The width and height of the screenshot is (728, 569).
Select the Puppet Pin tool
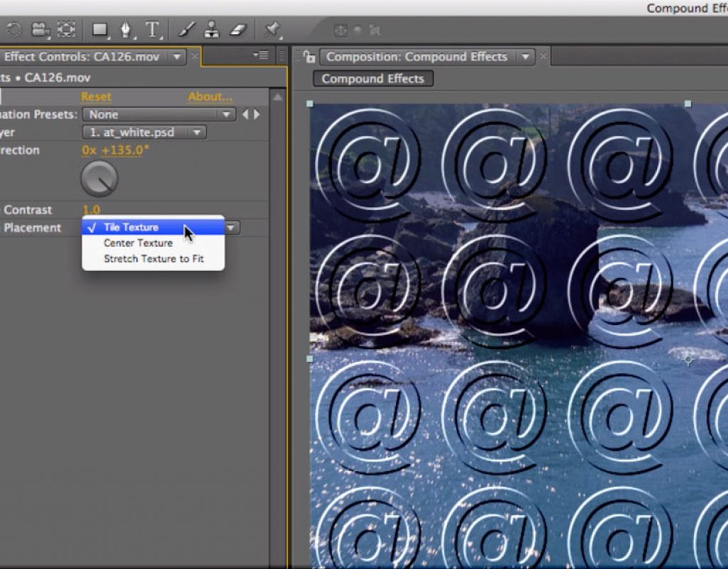tap(272, 30)
